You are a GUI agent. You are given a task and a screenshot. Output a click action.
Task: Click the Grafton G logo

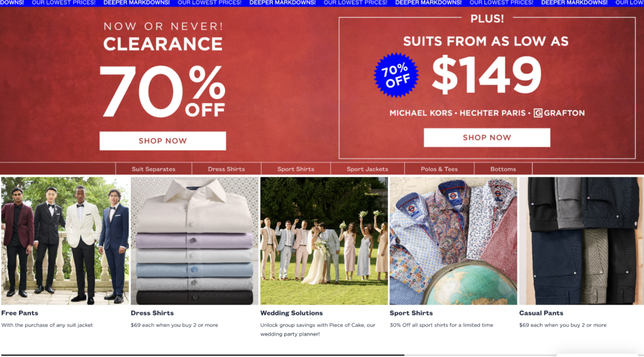pos(538,113)
